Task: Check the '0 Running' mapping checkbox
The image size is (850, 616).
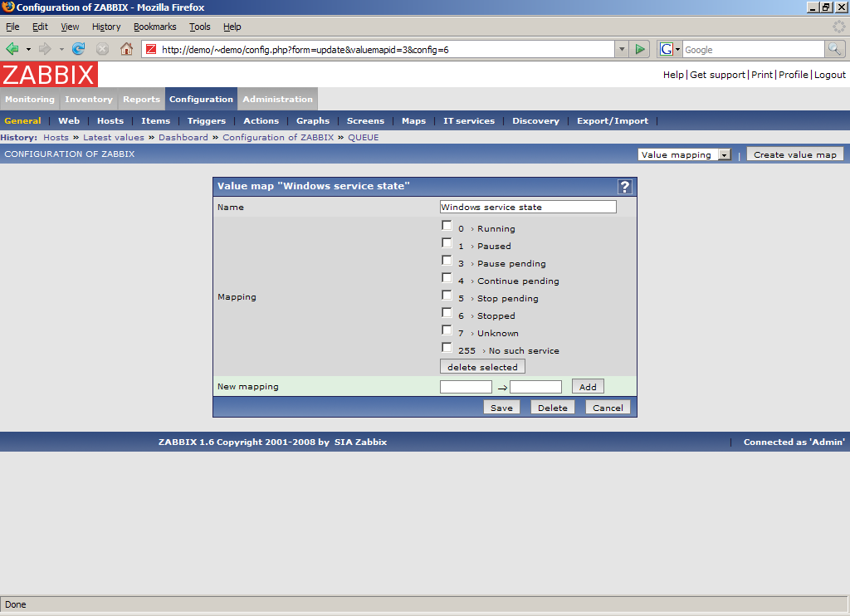Action: (447, 226)
